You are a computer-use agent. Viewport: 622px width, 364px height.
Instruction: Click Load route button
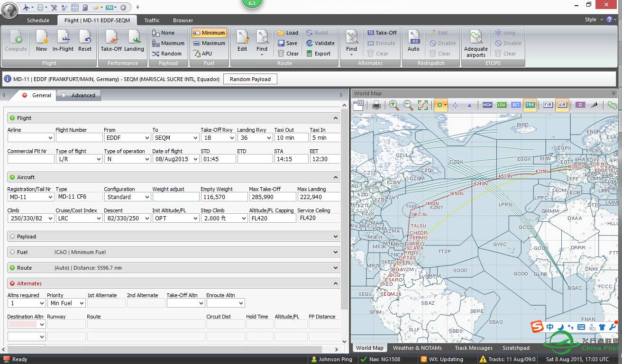pyautogui.click(x=288, y=33)
